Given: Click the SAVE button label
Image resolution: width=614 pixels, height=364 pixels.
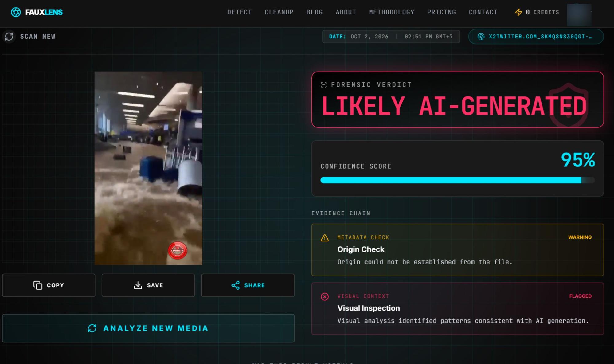Looking at the screenshot, I should [155, 285].
